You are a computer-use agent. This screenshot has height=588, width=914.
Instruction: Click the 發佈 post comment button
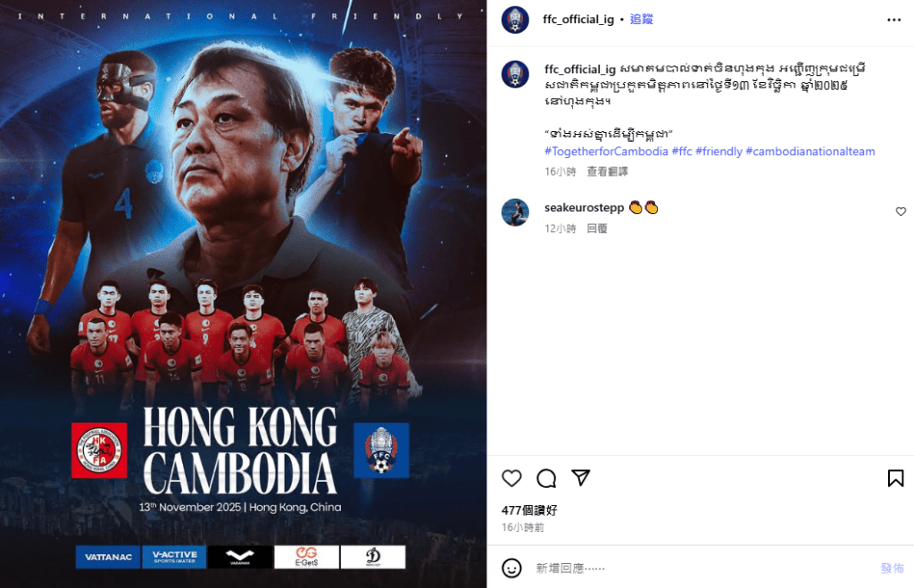click(x=892, y=568)
